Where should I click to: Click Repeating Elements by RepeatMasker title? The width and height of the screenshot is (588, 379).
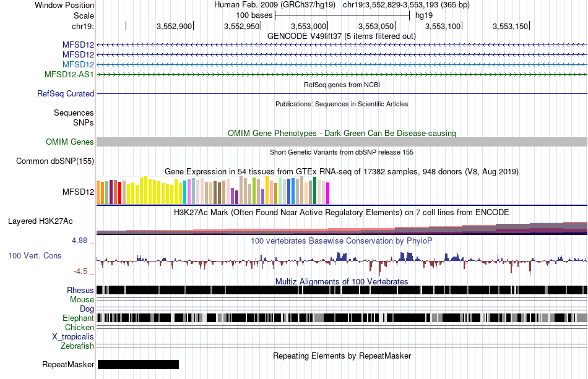coord(342,356)
